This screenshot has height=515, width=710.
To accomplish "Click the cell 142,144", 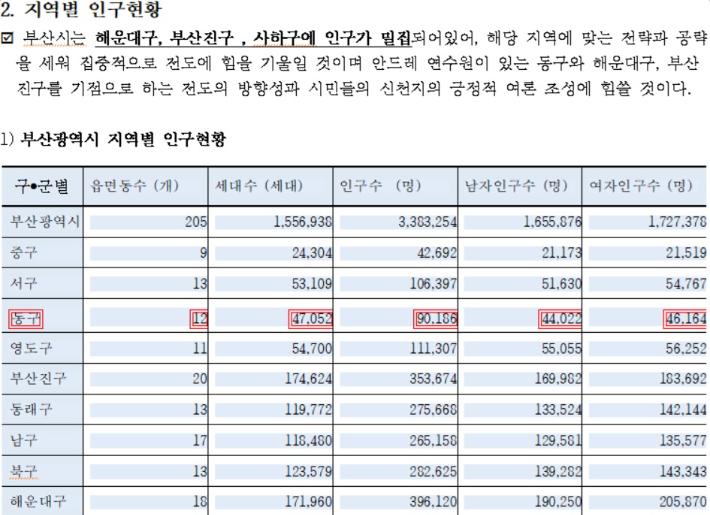I will click(x=683, y=409).
